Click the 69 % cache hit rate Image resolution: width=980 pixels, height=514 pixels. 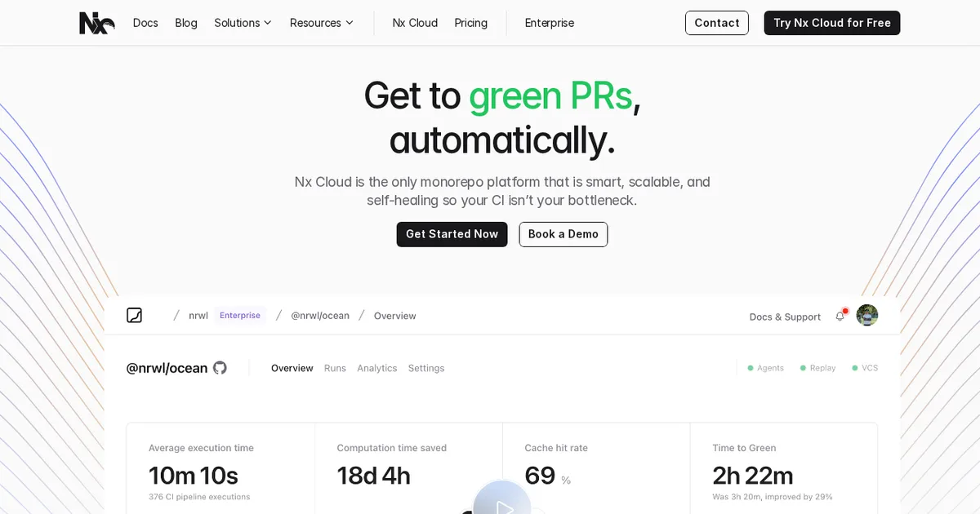pyautogui.click(x=548, y=476)
